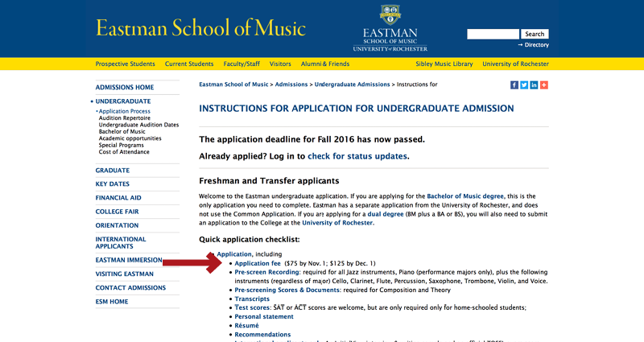Click the Search button
The image size is (644, 342).
(x=535, y=34)
